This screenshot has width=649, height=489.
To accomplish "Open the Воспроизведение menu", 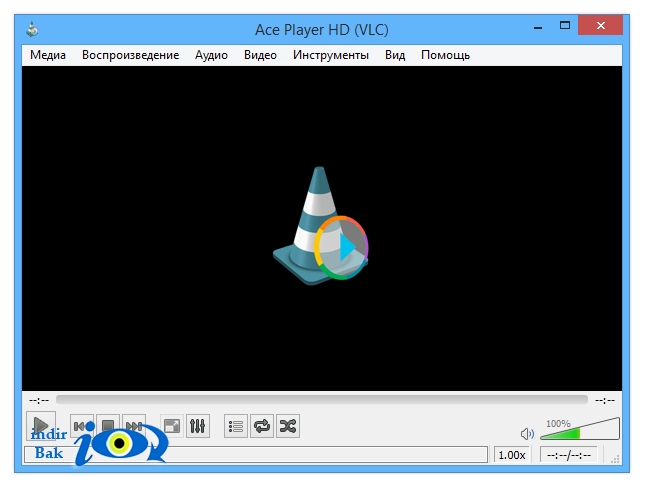I will pos(130,55).
